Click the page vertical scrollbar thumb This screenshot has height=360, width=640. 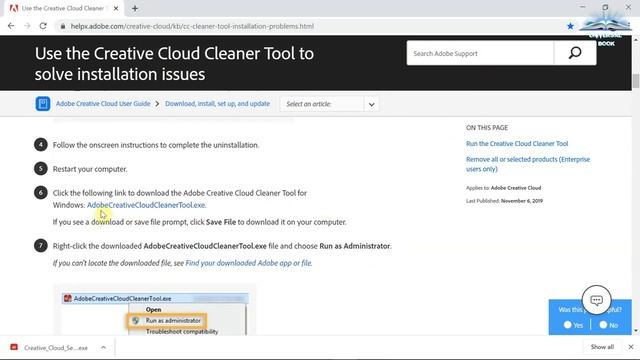(x=636, y=81)
